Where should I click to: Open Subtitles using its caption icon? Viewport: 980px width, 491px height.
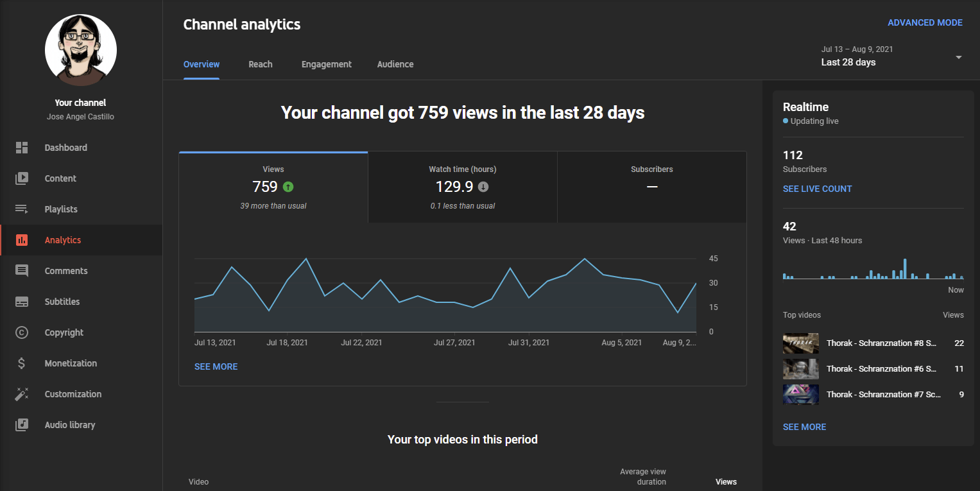[22, 302]
